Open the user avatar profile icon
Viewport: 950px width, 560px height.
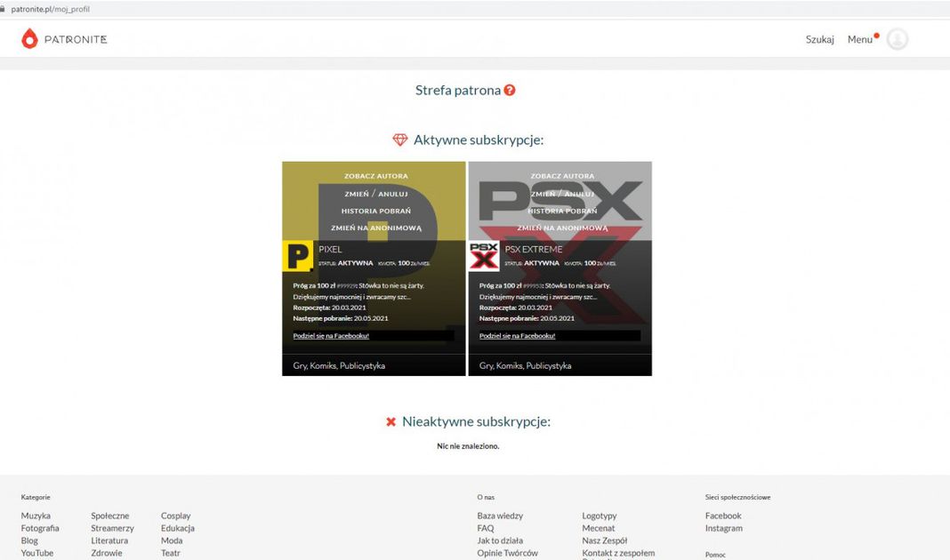click(898, 39)
